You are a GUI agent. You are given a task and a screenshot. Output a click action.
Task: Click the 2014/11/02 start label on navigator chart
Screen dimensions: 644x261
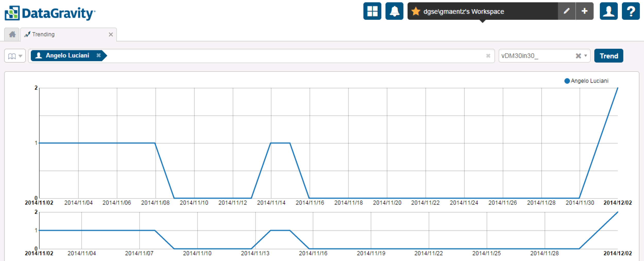(x=39, y=253)
